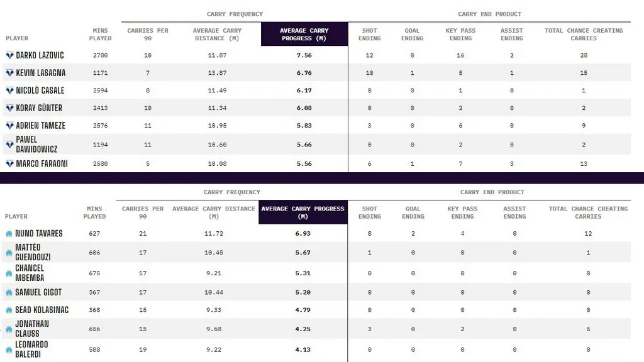The width and height of the screenshot is (644, 362).
Task: Click the team badge beside Nicolò Casale
Action: coord(9,90)
